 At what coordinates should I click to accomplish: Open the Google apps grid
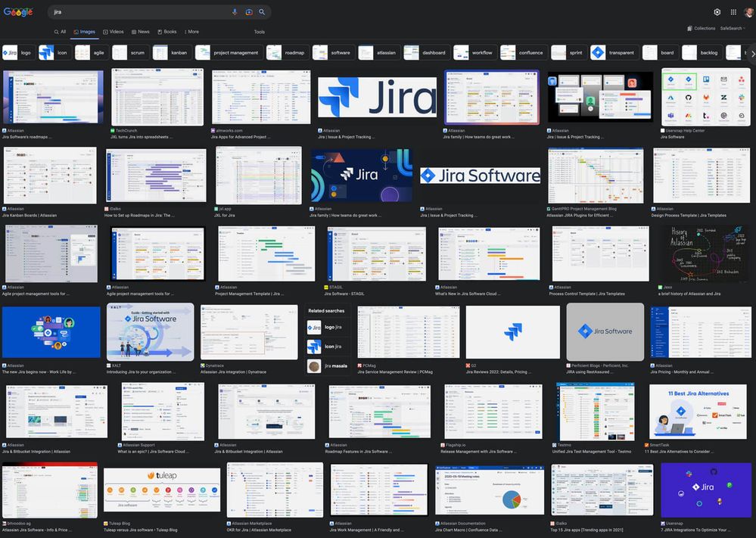[733, 12]
